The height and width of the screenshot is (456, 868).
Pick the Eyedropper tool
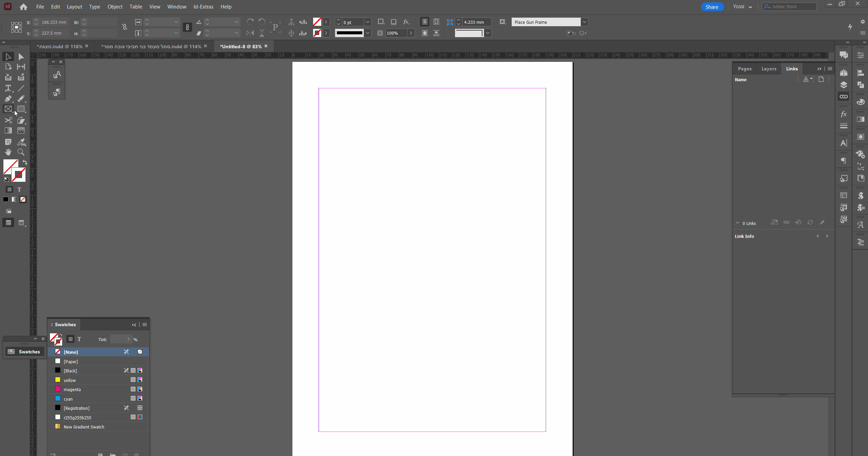click(21, 142)
